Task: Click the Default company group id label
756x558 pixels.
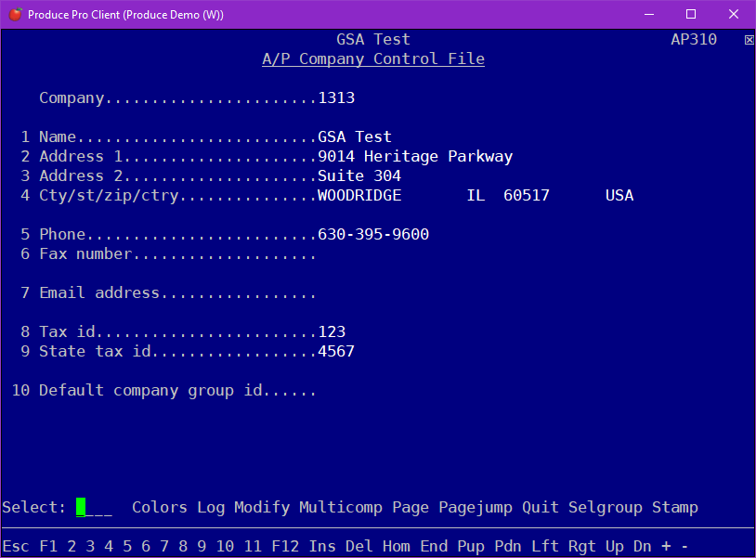Action: [x=150, y=390]
